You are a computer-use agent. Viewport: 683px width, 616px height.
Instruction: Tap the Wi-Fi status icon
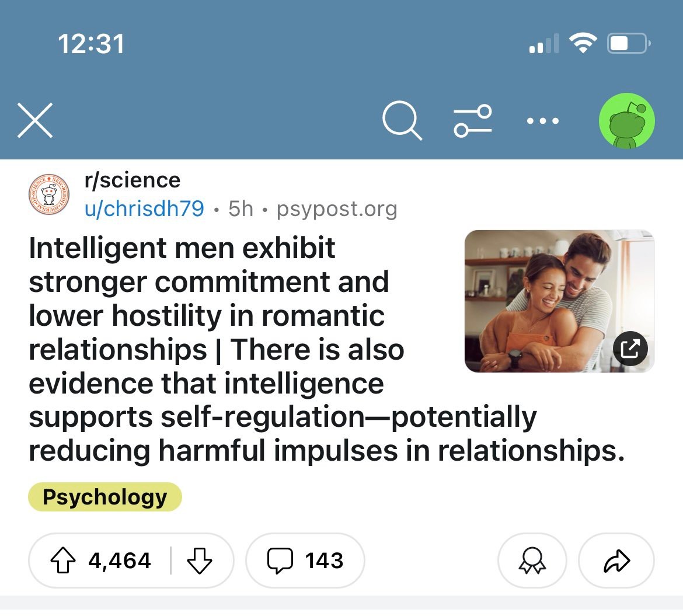(582, 43)
